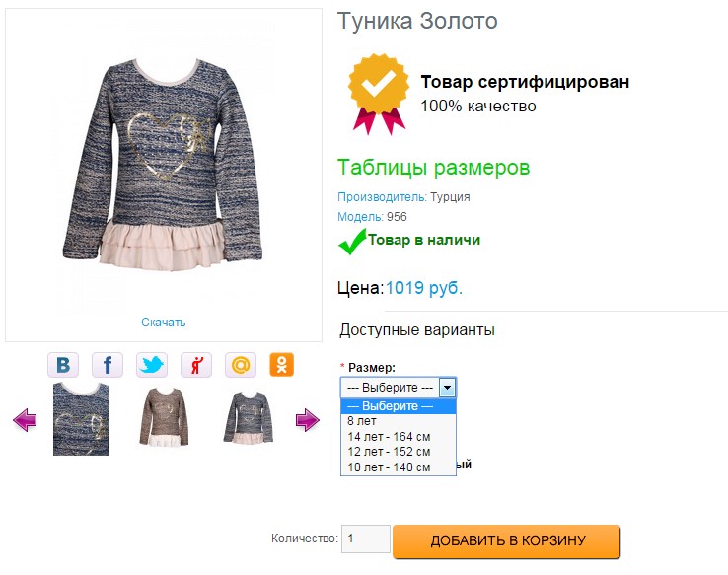Viewport: 728px width, 575px height.
Task: Add item with ДОБАВИТЬ В КОРЗИНУ button
Action: [506, 541]
